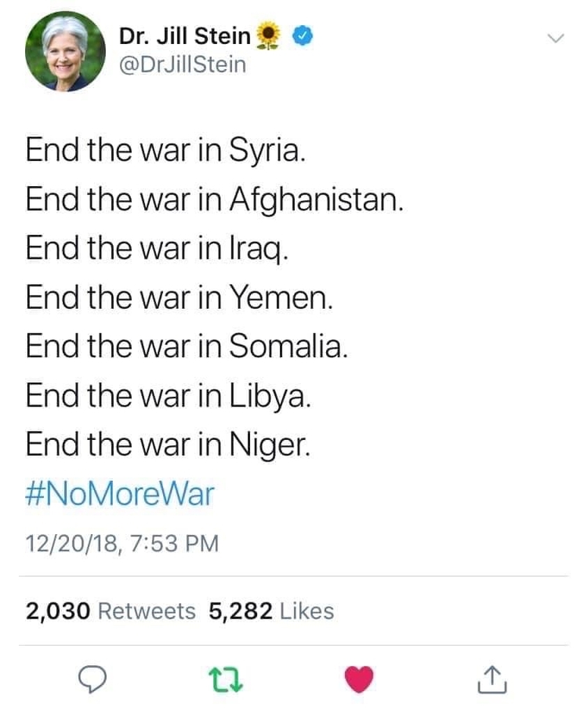The image size is (588, 714).
Task: Click the line 'End the war in Somalia.'
Action: pyautogui.click(x=186, y=347)
